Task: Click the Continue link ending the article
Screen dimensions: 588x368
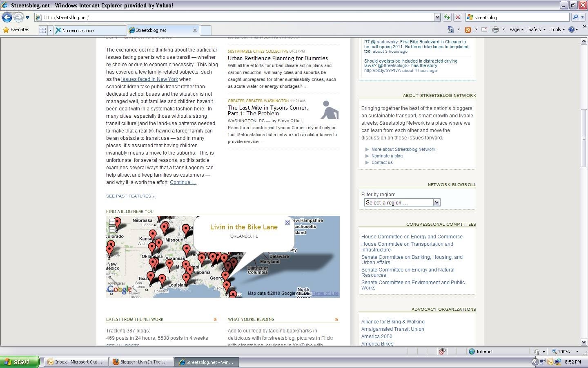Action: point(183,182)
